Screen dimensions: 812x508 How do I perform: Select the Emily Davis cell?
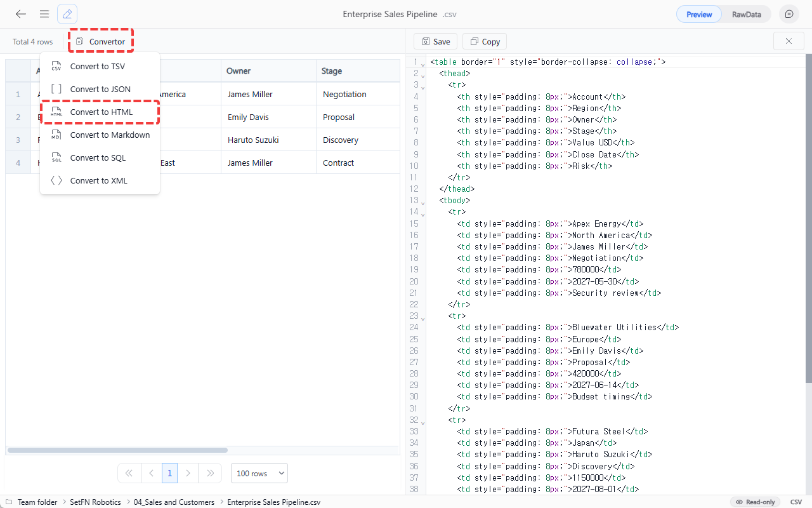[268, 117]
